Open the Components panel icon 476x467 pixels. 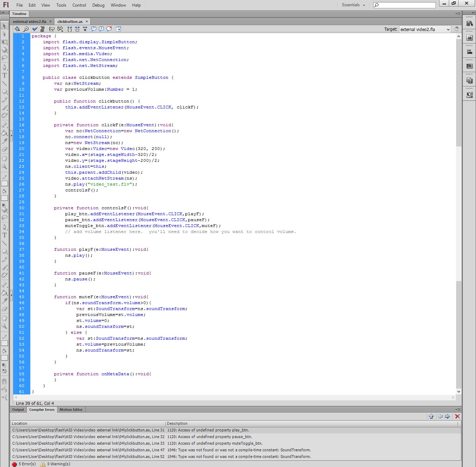click(470, 95)
